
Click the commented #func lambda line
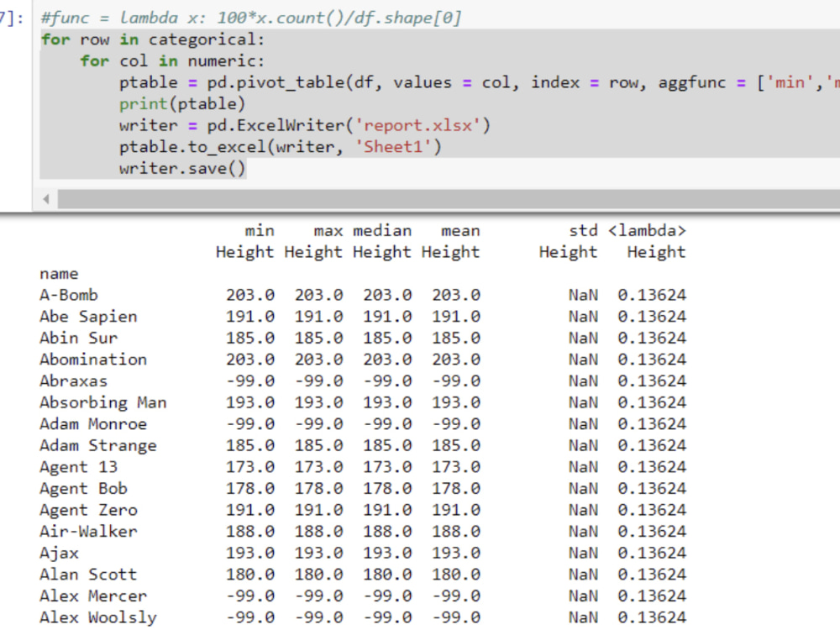(251, 18)
